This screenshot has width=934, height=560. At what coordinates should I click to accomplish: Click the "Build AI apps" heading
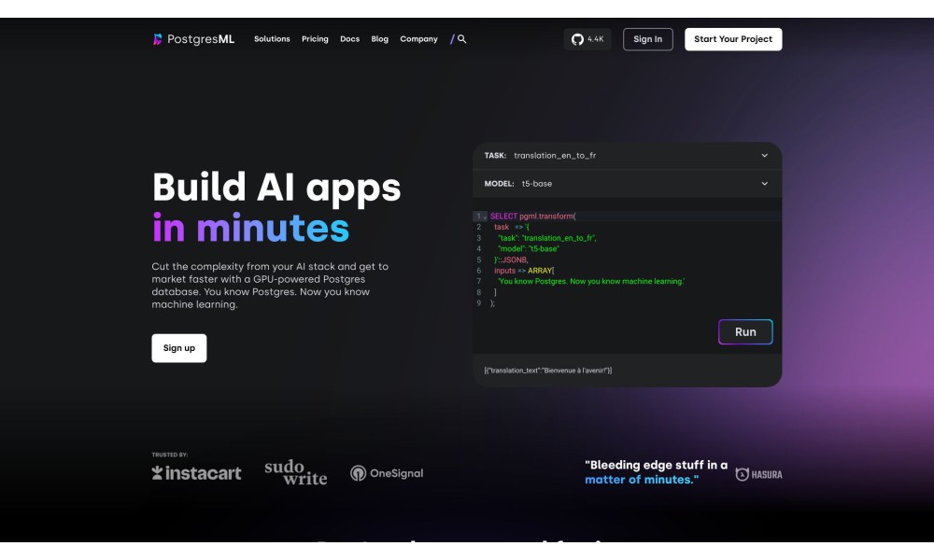276,188
